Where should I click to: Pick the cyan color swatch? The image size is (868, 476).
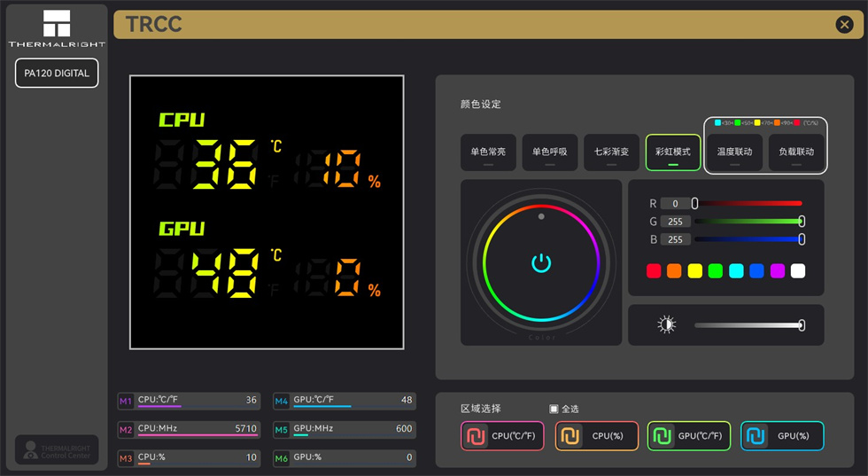[736, 271]
